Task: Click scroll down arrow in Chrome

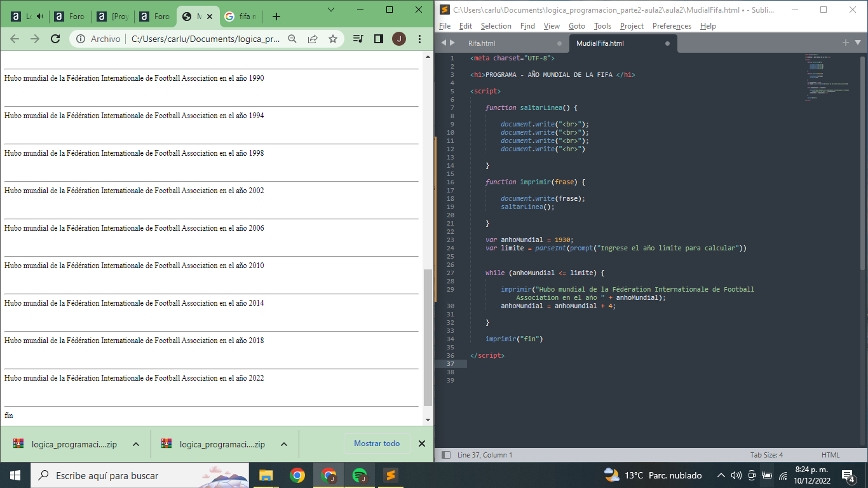Action: click(428, 420)
